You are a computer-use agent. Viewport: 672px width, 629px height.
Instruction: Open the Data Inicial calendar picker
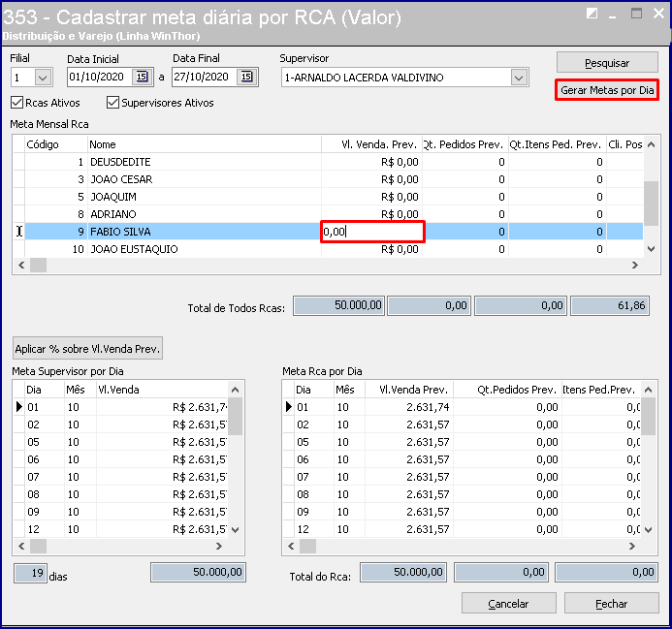(x=142, y=78)
